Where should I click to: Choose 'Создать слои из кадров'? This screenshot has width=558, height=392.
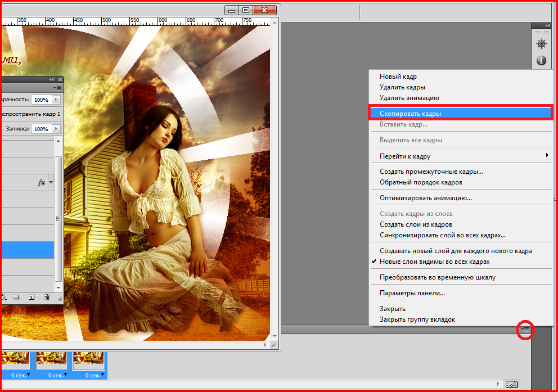point(416,224)
